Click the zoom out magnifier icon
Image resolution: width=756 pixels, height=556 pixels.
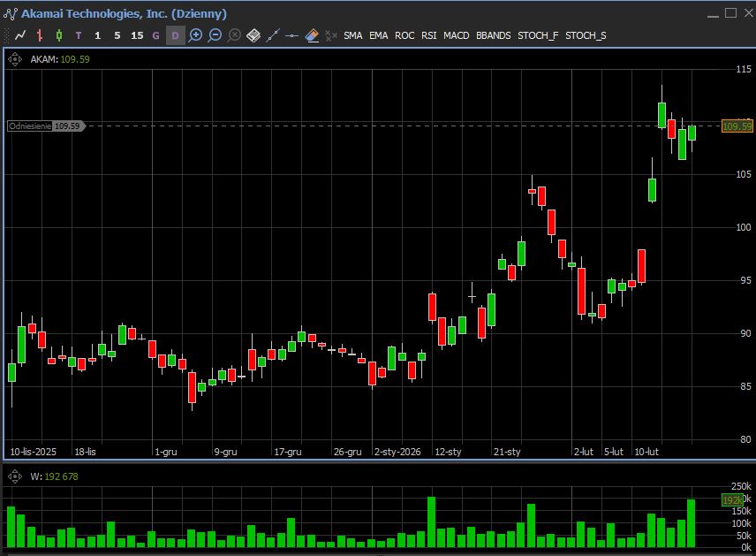[x=215, y=35]
